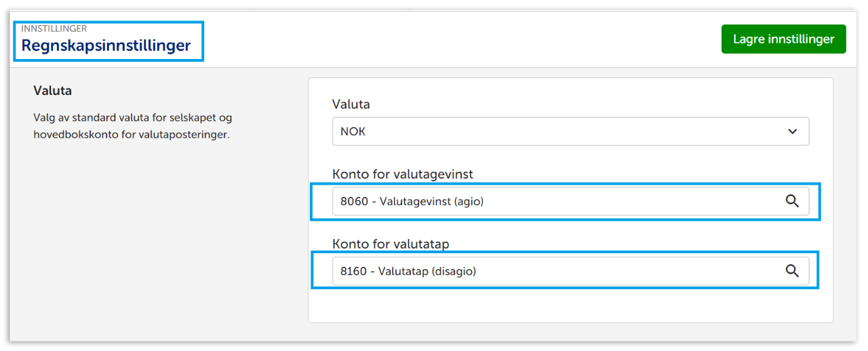This screenshot has width=868, height=351.
Task: Click search magnifier in valutatap field
Action: [x=791, y=270]
